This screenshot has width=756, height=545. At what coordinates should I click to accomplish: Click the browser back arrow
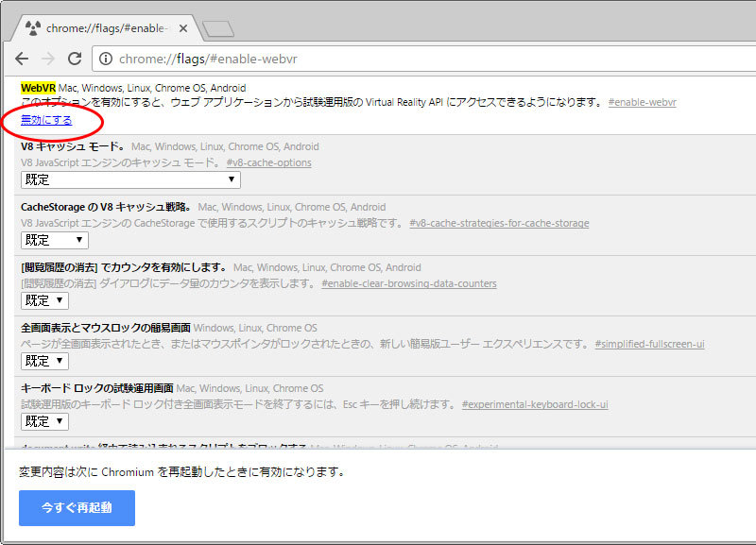point(22,59)
